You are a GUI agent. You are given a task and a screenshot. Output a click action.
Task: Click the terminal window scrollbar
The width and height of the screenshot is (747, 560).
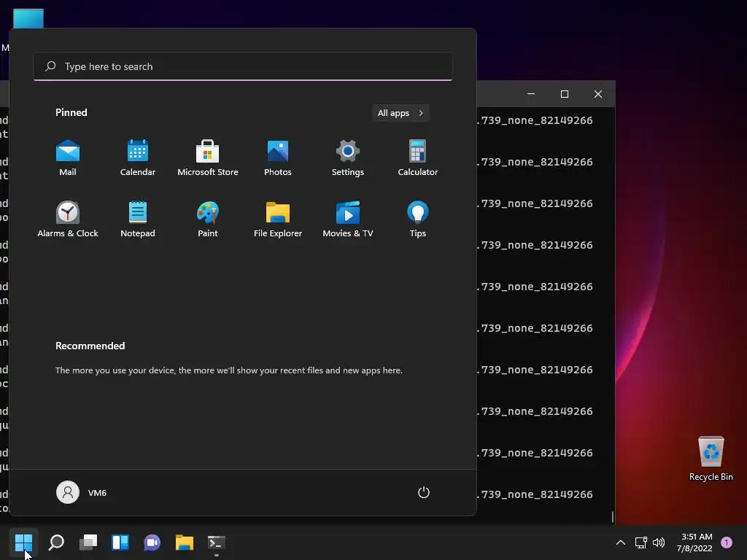613,516
